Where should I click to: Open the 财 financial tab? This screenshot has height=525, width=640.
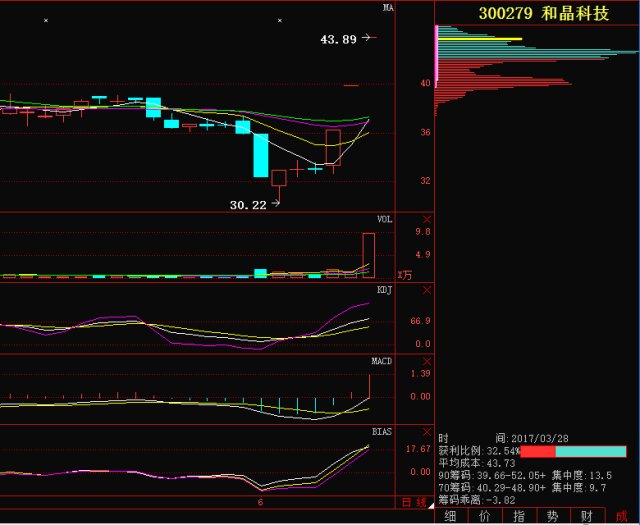tap(587, 516)
